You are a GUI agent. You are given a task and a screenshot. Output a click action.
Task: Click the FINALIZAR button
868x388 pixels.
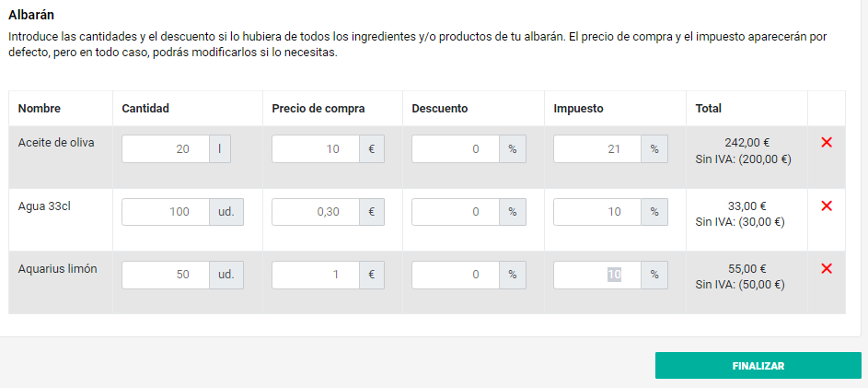click(x=758, y=366)
